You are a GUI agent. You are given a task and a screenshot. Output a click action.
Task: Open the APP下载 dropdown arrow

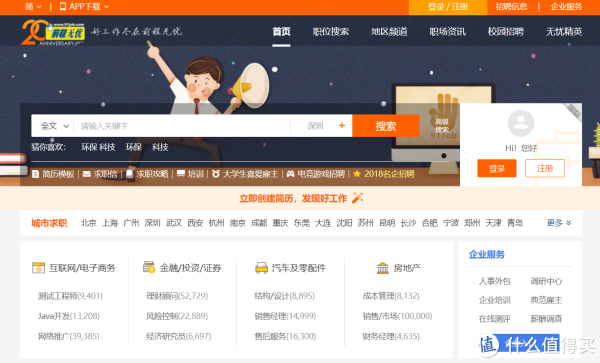coord(106,7)
